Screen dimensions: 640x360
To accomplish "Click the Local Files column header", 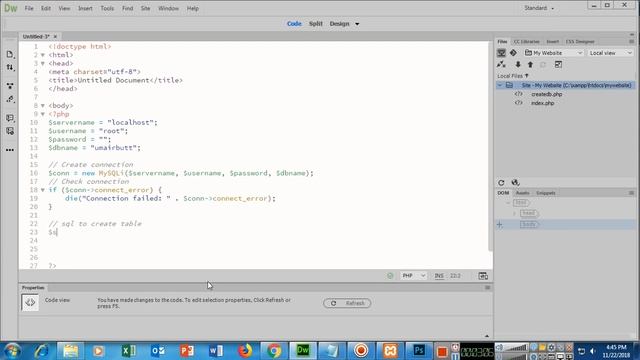I will pyautogui.click(x=513, y=76).
